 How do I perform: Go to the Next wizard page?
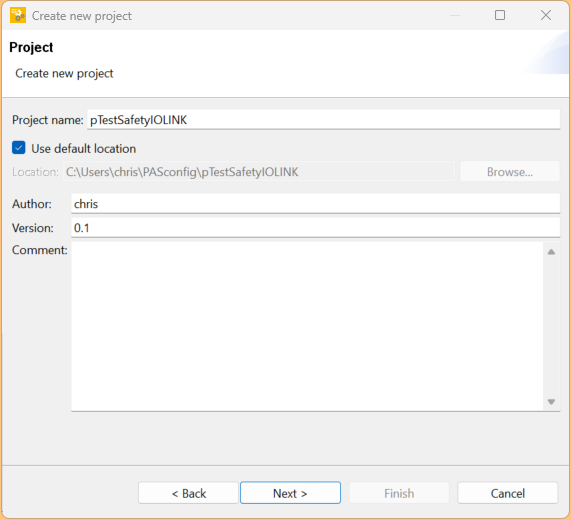(x=290, y=493)
